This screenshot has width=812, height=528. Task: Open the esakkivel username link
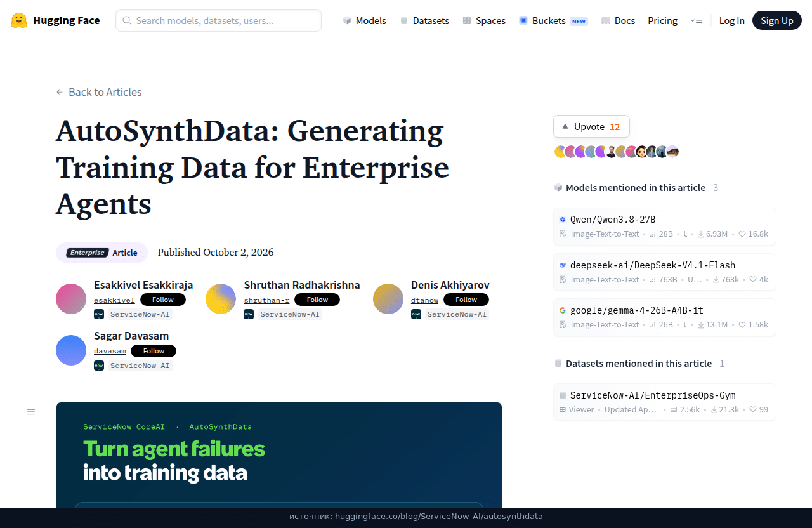point(114,300)
